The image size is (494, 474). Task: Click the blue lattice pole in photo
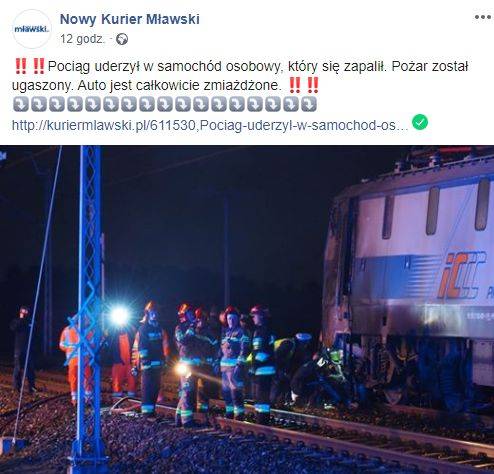tap(89, 305)
